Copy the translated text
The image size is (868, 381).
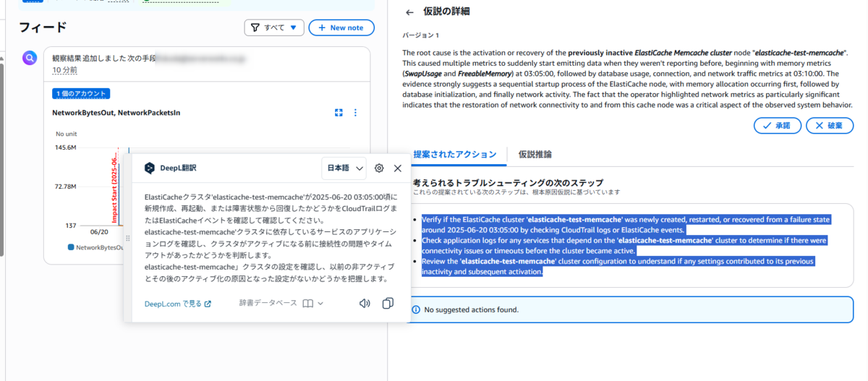(388, 304)
